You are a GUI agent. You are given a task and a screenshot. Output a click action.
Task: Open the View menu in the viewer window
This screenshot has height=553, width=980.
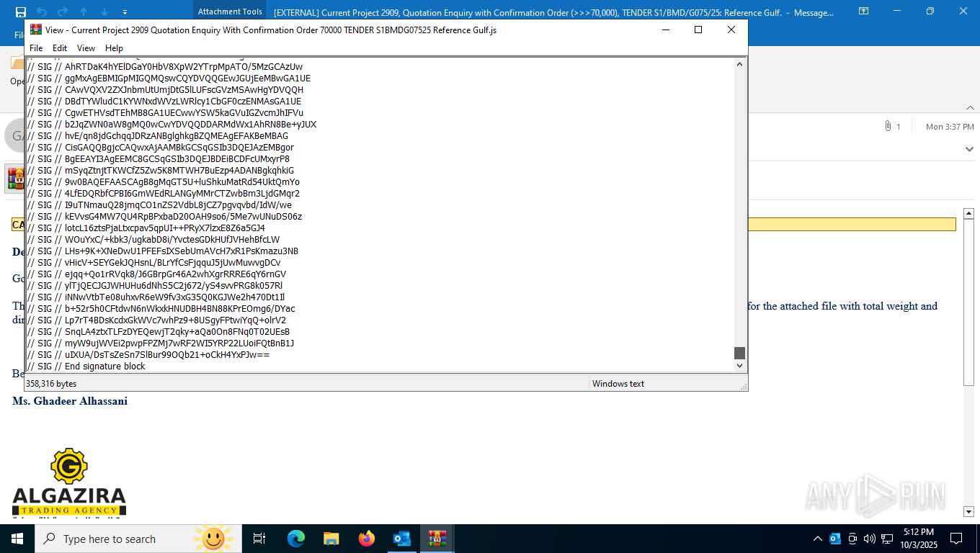(86, 48)
